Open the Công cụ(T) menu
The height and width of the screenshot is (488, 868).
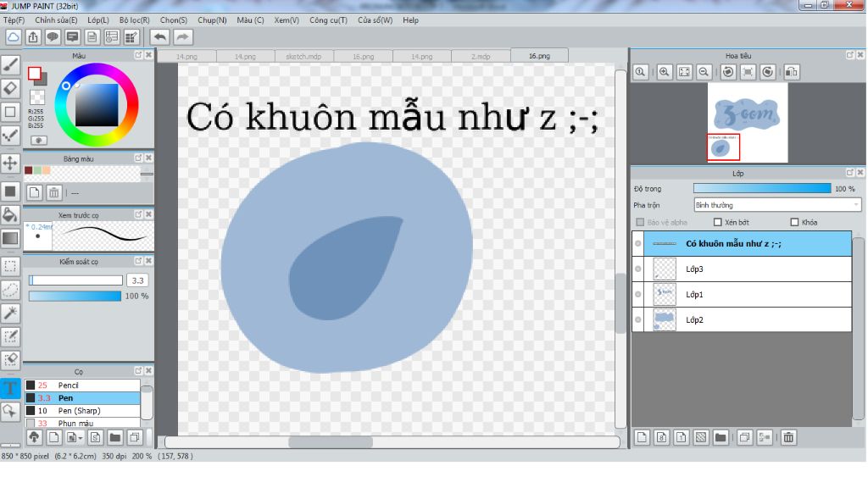point(328,20)
